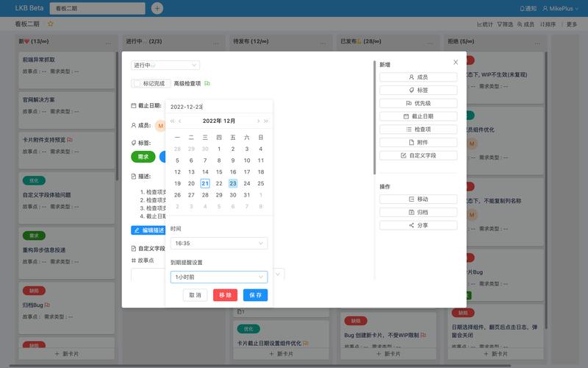Open the 归档Bug card
Image resolution: width=588 pixels, height=368 pixels.
point(67,308)
